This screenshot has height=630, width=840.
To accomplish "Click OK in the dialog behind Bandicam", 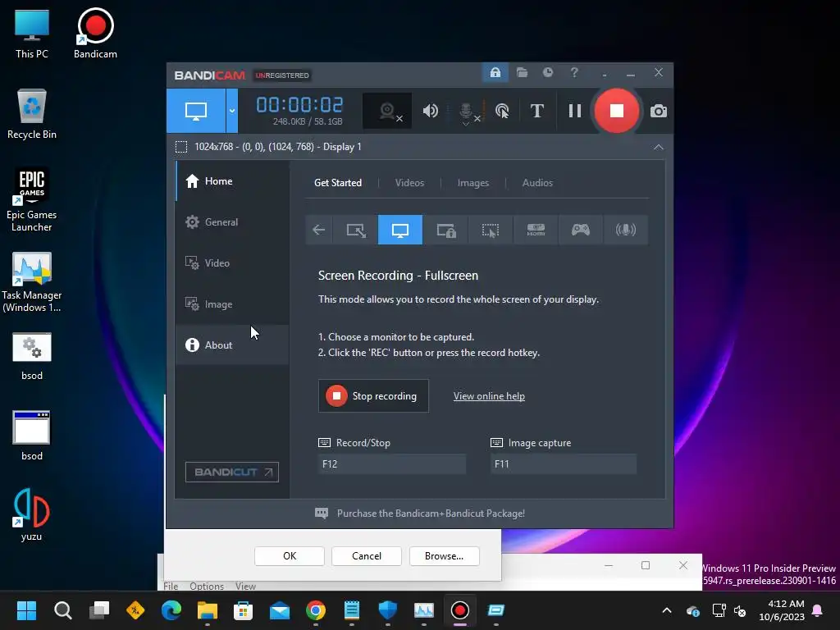I will tap(290, 556).
